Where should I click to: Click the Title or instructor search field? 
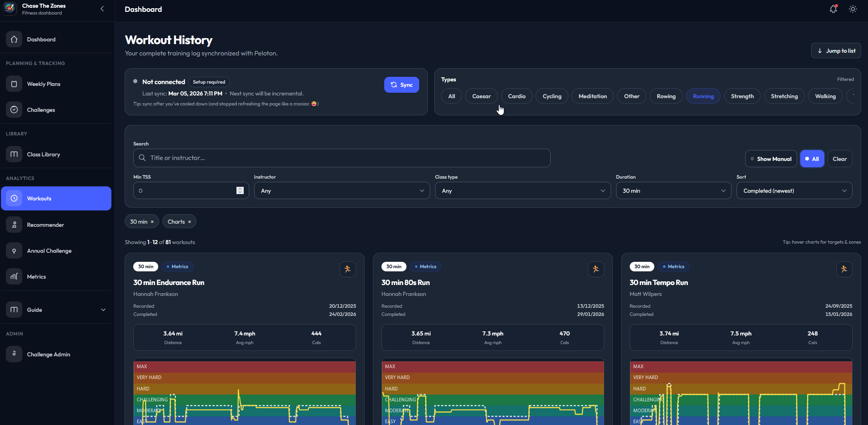pos(341,158)
